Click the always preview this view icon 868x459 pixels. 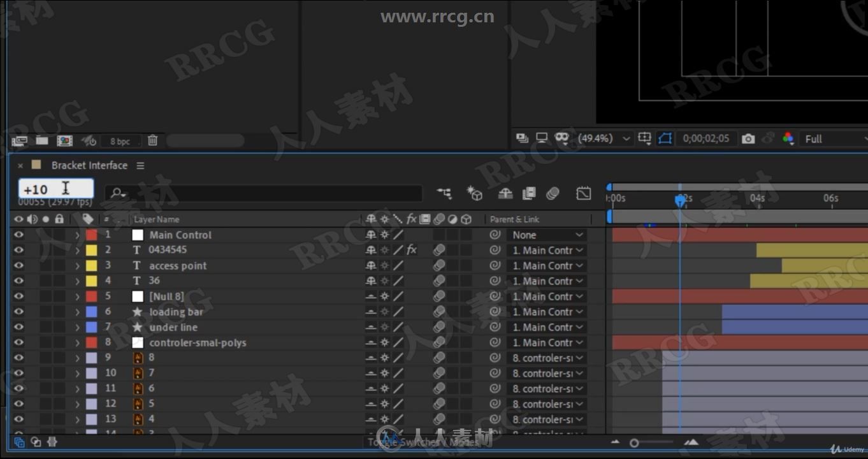pyautogui.click(x=523, y=138)
